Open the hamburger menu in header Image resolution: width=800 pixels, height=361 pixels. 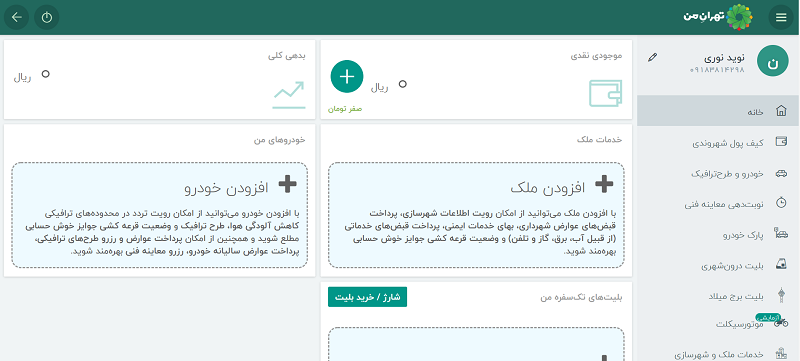(x=781, y=17)
